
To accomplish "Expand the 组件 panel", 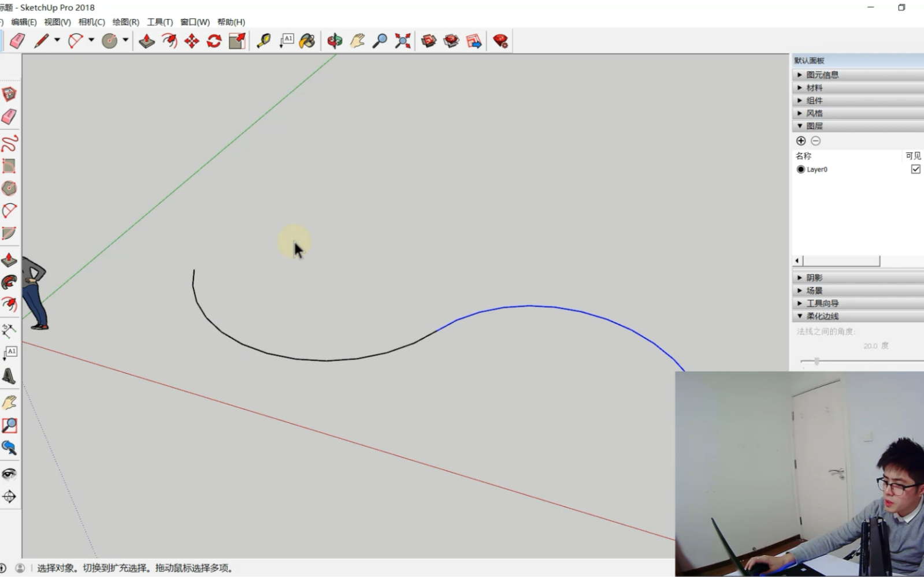I will [x=858, y=100].
